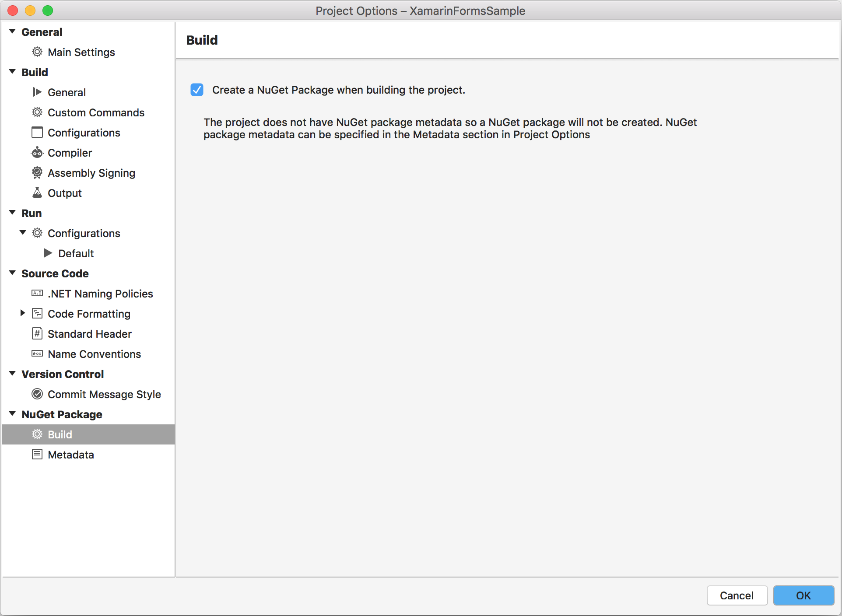
Task: Click the Assembly Signing badge icon
Action: (x=37, y=173)
